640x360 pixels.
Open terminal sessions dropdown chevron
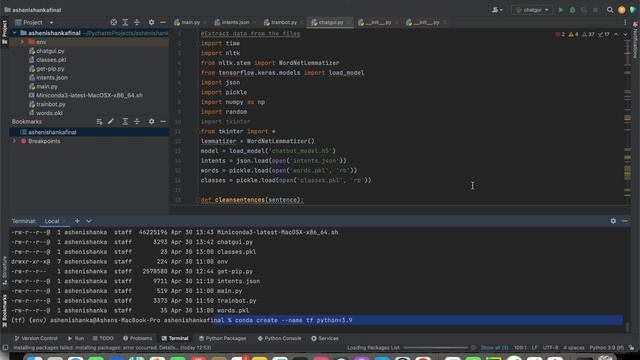(89, 221)
